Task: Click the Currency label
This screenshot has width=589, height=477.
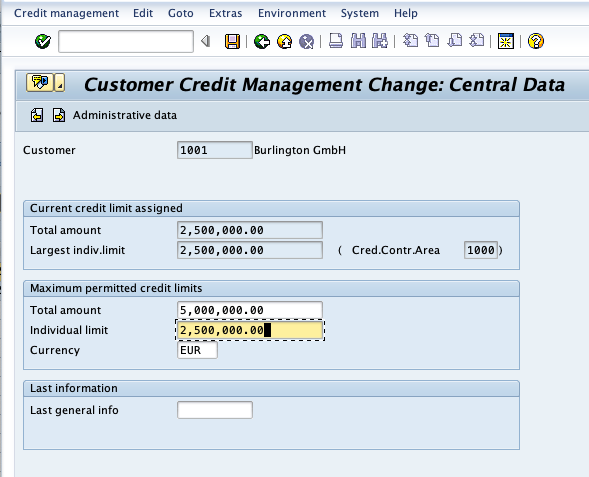Action: 55,350
